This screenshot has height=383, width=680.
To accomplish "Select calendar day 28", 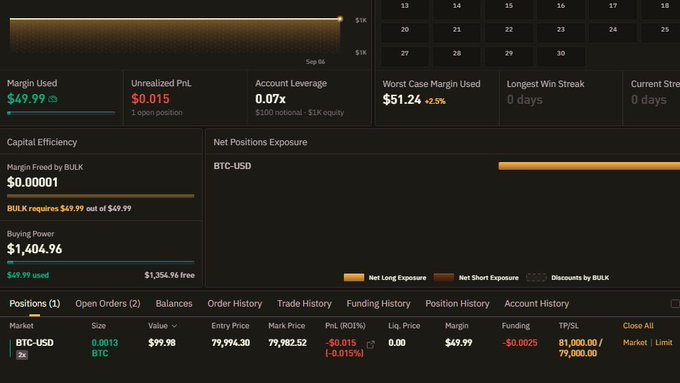I will point(457,56).
